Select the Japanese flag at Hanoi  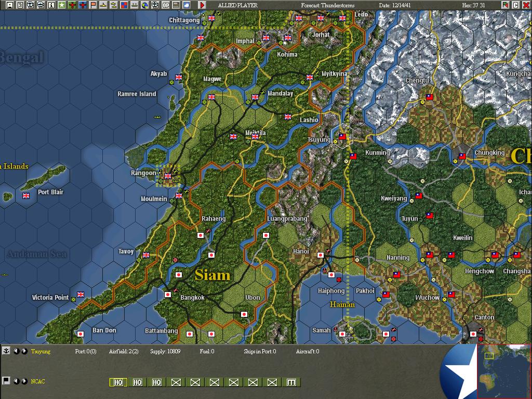pos(320,255)
